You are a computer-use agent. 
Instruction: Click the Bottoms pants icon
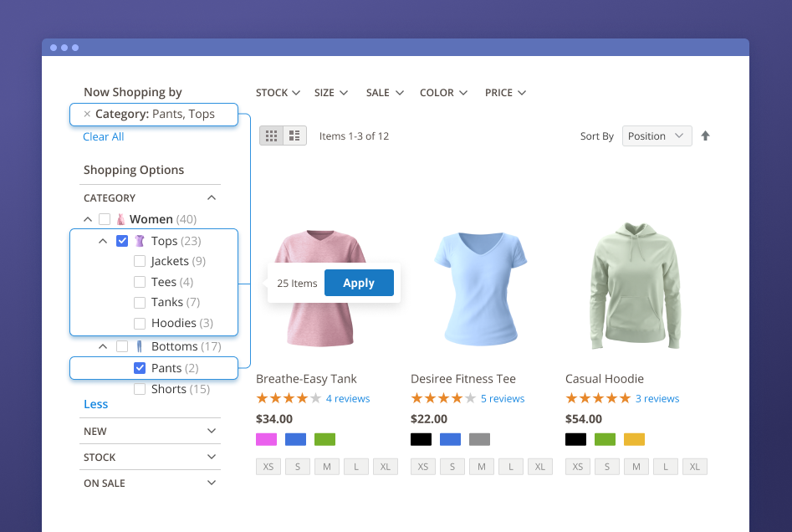pyautogui.click(x=139, y=346)
